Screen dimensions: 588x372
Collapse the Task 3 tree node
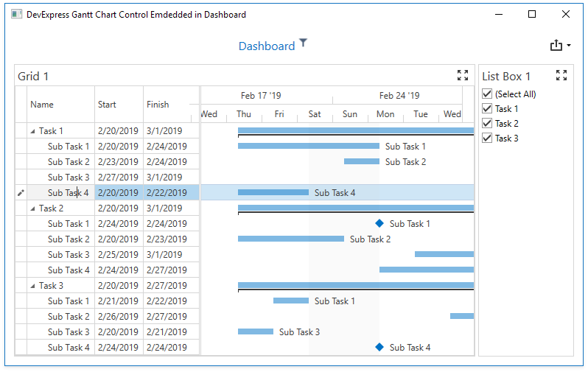[x=32, y=286]
